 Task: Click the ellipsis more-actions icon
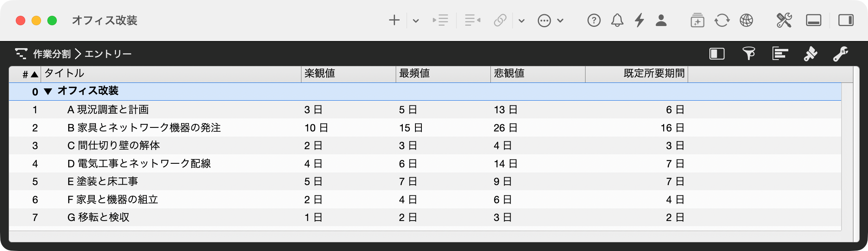(x=544, y=21)
